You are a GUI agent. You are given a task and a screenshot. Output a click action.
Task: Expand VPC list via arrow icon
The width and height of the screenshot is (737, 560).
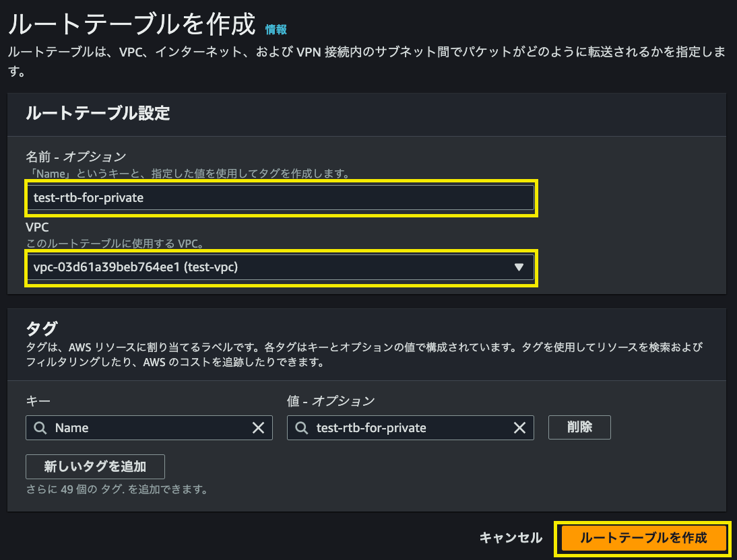tap(519, 267)
